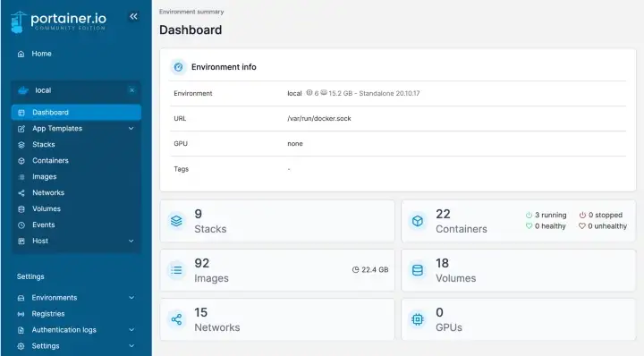
Task: Click the Docker whale icon beside local
Action: tap(23, 90)
